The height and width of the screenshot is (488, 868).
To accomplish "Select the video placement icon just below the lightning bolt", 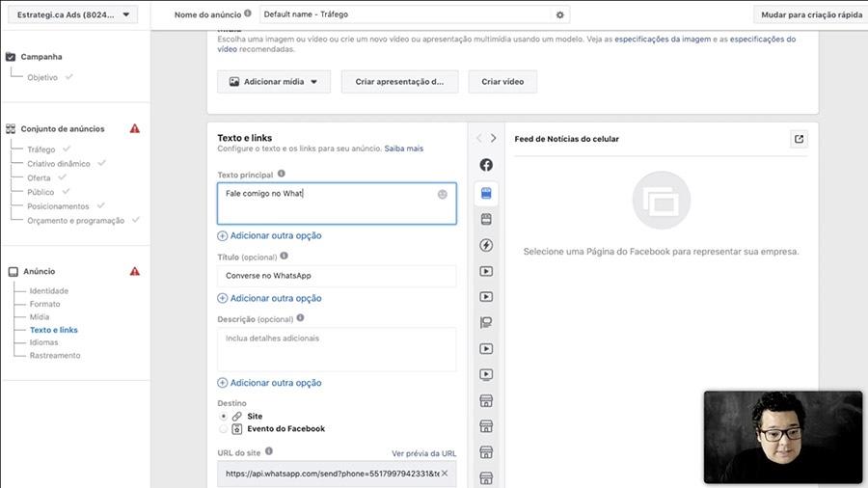I will pos(486,271).
